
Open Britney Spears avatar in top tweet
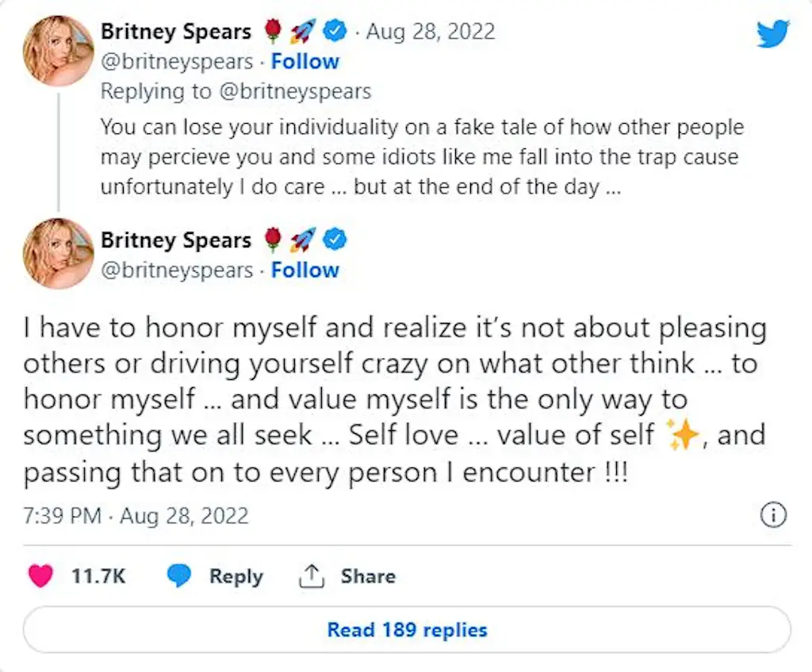[x=59, y=49]
